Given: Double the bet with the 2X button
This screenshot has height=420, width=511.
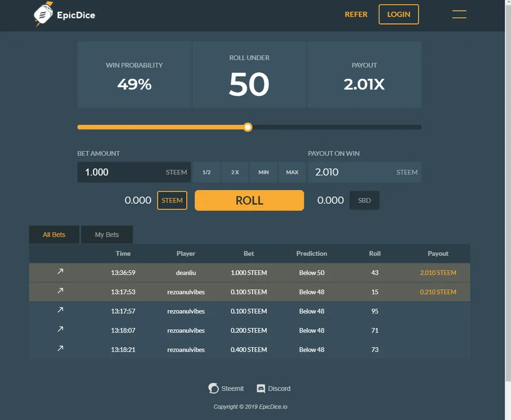Looking at the screenshot, I should click(x=235, y=172).
